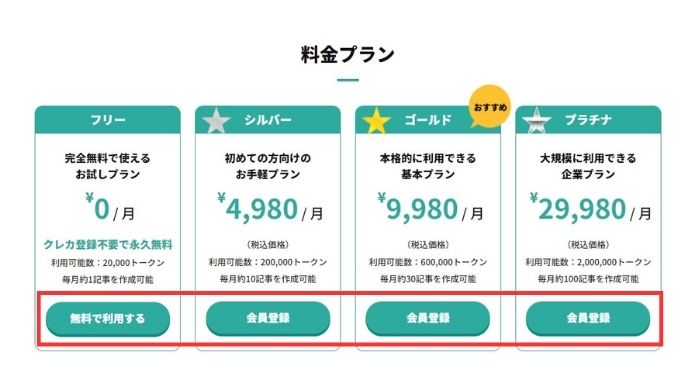Select the プラチナ plan header
The image size is (700, 366).
tap(588, 120)
